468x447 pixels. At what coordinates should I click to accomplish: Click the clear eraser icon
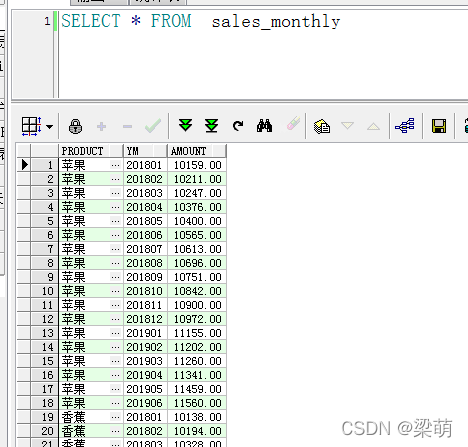pyautogui.click(x=293, y=124)
